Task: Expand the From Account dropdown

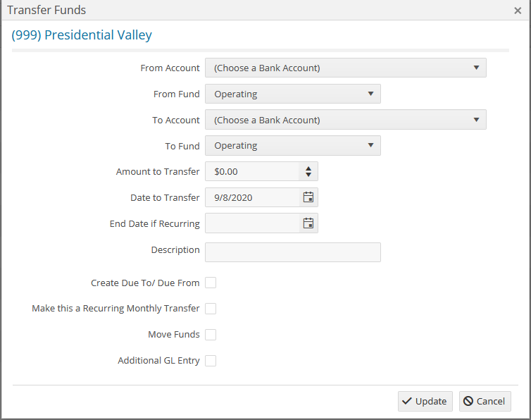Action: point(345,68)
